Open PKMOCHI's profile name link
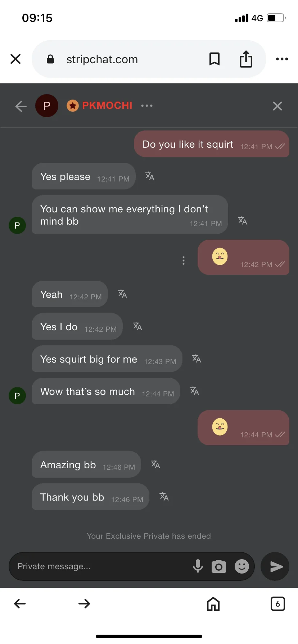This screenshot has height=644, width=298. pyautogui.click(x=107, y=106)
